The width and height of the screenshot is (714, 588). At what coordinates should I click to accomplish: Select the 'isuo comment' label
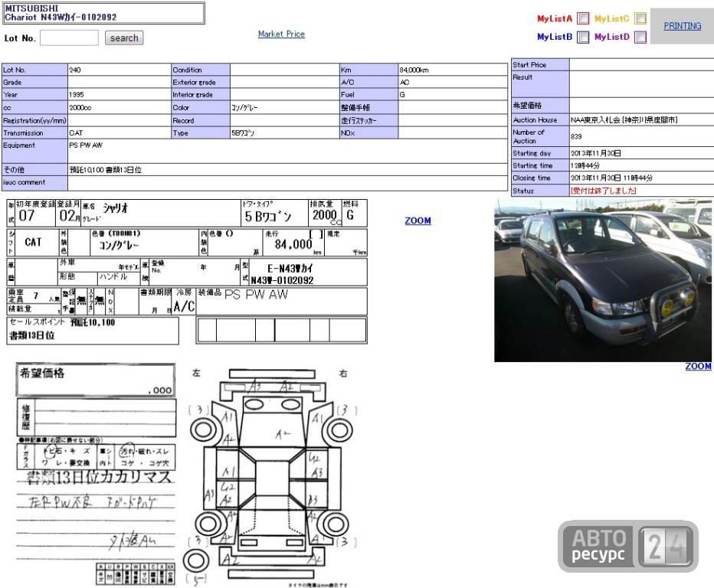pyautogui.click(x=25, y=182)
